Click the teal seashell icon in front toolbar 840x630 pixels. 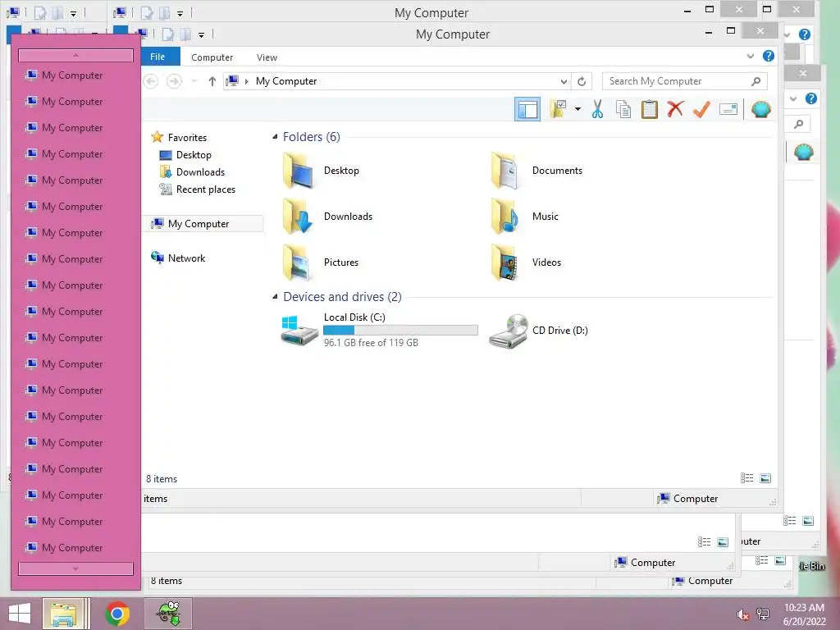point(760,109)
